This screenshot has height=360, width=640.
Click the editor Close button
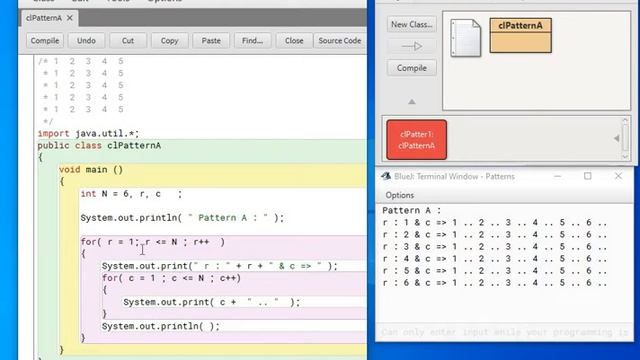click(294, 41)
